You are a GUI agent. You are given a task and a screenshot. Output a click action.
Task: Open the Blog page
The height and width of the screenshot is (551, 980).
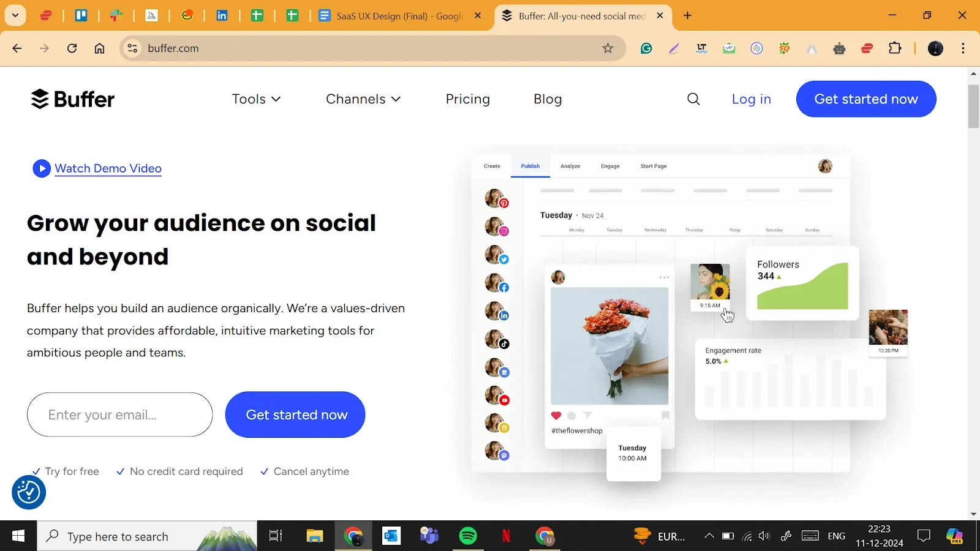tap(547, 99)
